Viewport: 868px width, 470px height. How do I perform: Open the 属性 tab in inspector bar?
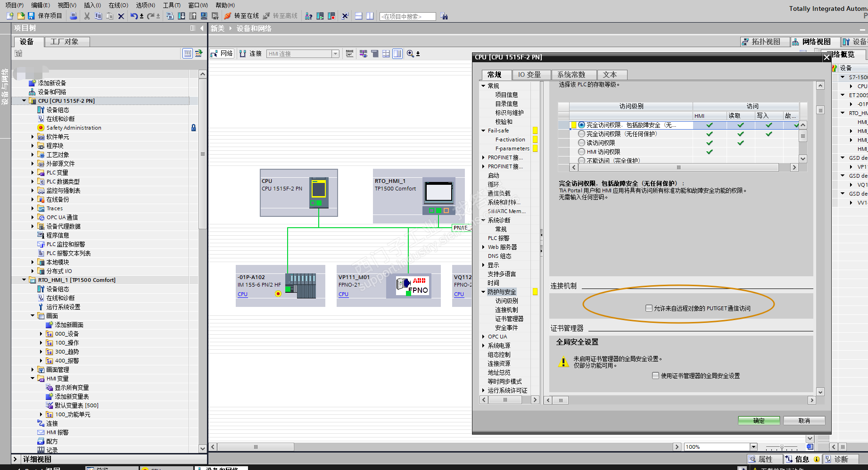click(765, 459)
